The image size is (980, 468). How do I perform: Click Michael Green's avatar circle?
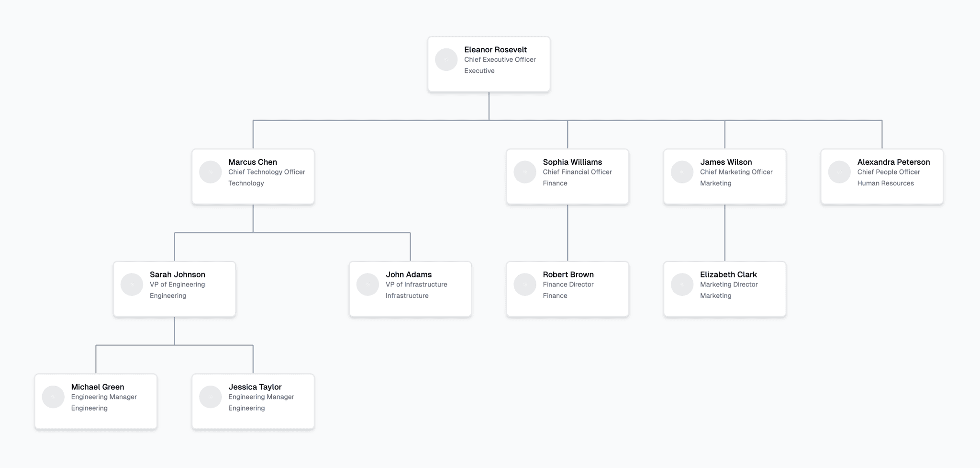(53, 397)
